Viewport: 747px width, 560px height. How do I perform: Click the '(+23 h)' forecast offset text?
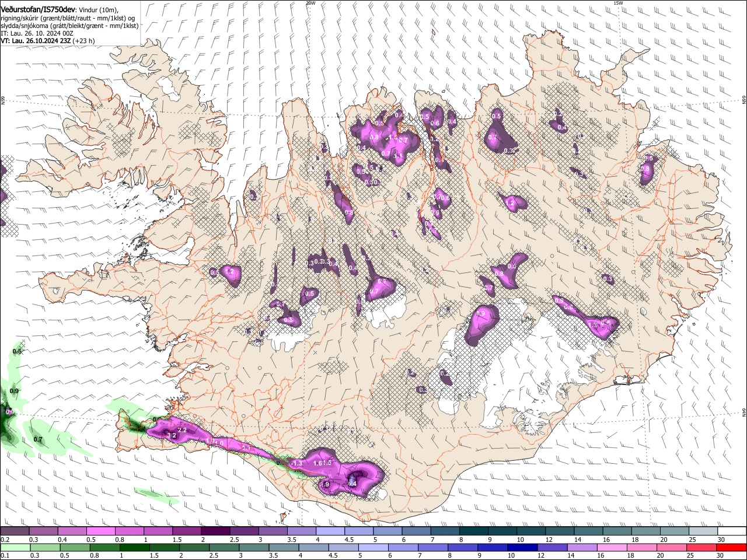click(x=84, y=41)
